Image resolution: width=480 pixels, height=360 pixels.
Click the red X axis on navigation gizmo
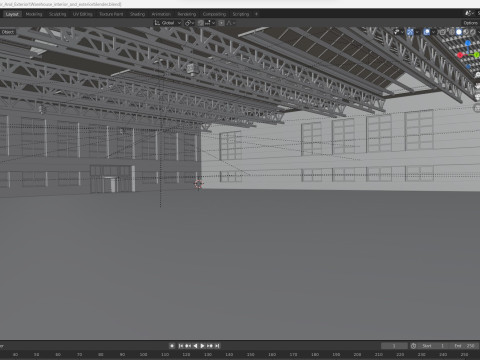point(460,55)
